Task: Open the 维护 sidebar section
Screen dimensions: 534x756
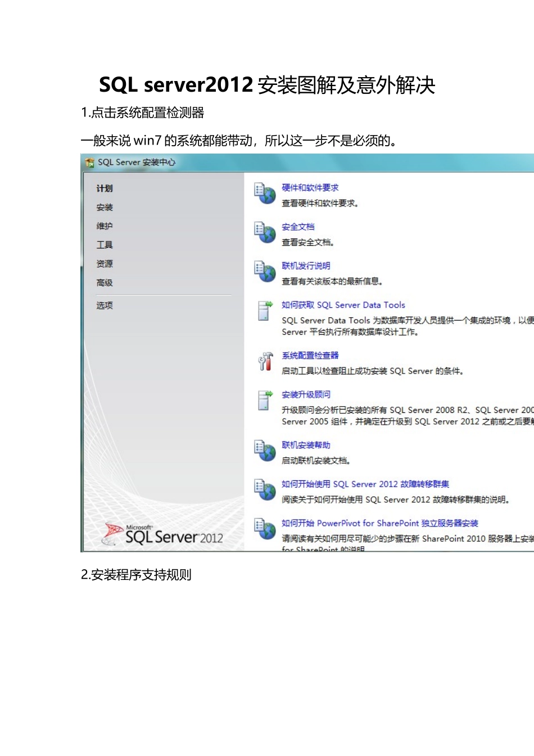Action: 105,226
